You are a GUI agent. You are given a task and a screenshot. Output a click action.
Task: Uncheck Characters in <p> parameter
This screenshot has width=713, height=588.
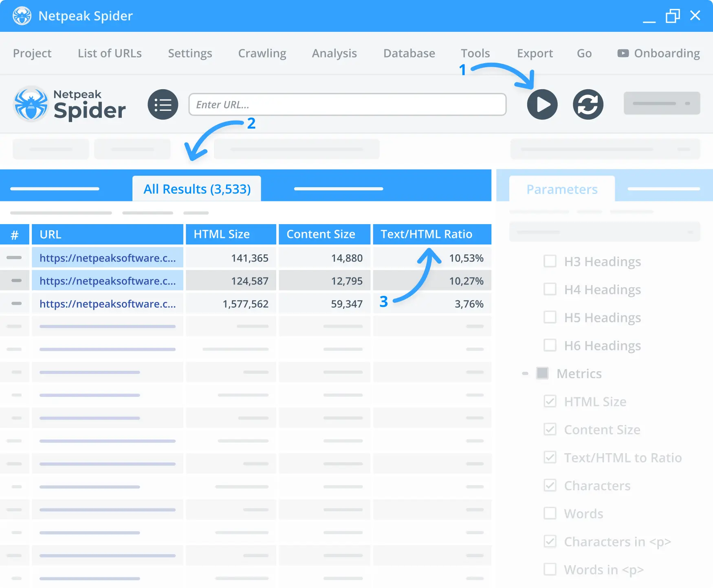[550, 542]
